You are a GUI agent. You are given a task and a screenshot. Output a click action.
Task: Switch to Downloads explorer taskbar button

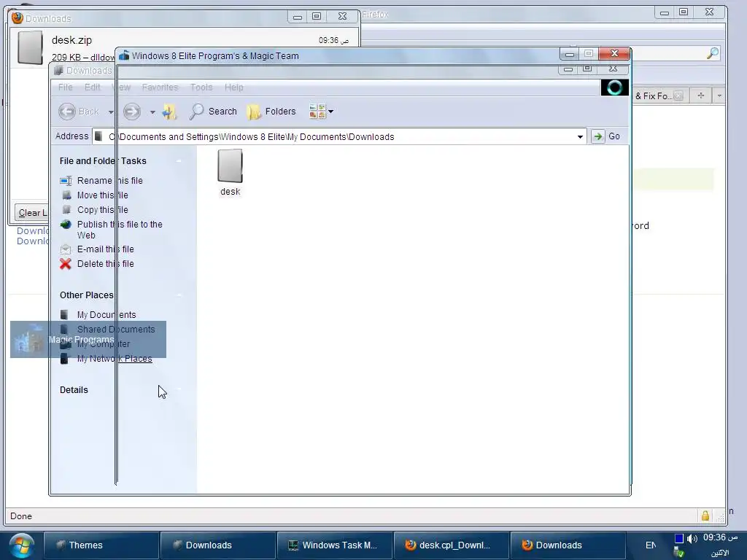point(217,545)
